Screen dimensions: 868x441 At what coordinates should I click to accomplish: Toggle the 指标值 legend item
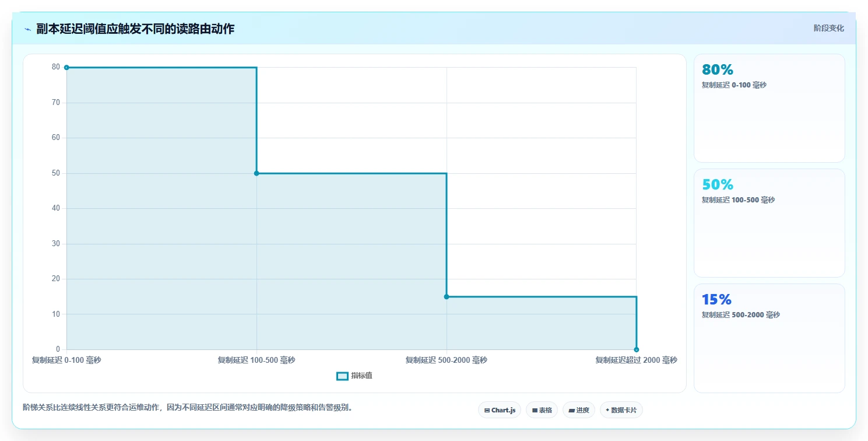coord(354,376)
